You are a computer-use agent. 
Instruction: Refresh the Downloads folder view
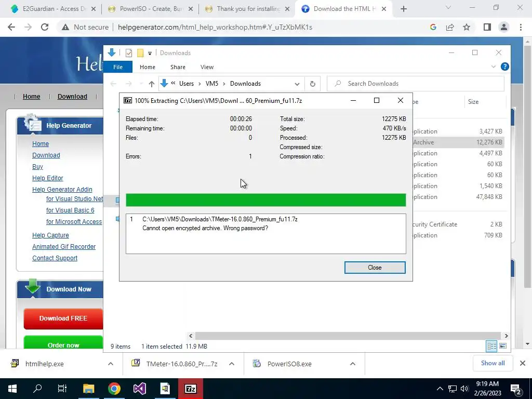pyautogui.click(x=312, y=84)
